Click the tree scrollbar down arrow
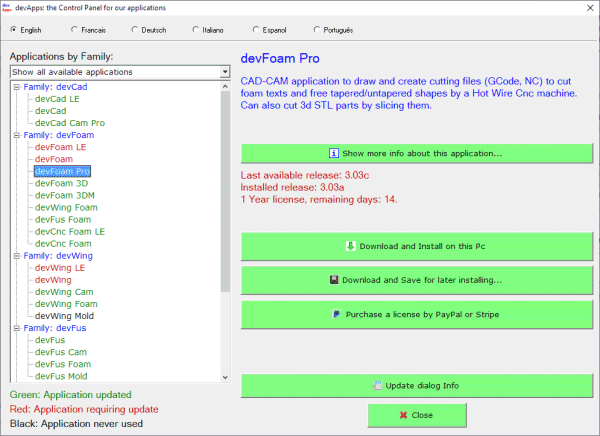Image resolution: width=600 pixels, height=436 pixels. [x=225, y=377]
